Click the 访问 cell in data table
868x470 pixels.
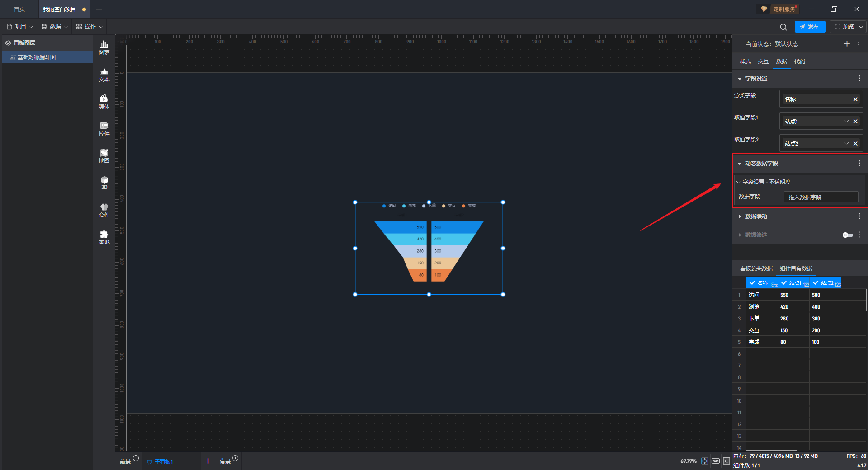coord(762,295)
